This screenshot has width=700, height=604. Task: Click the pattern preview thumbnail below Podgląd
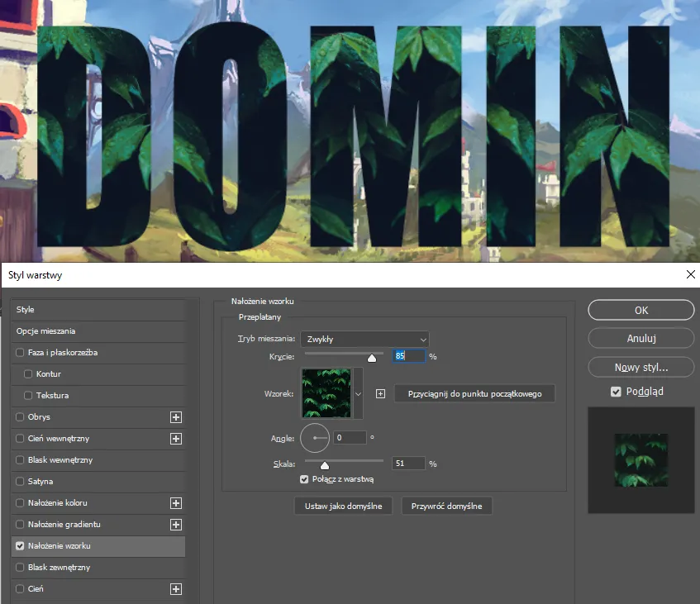(x=640, y=460)
